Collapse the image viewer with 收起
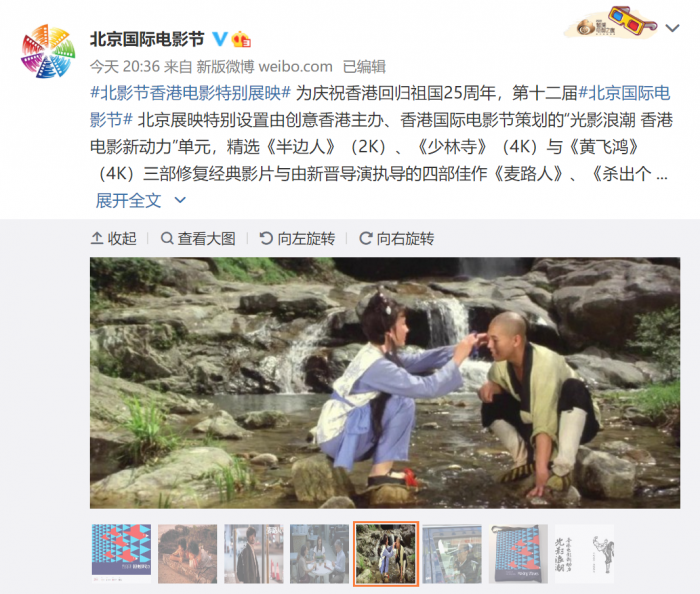 (113, 239)
